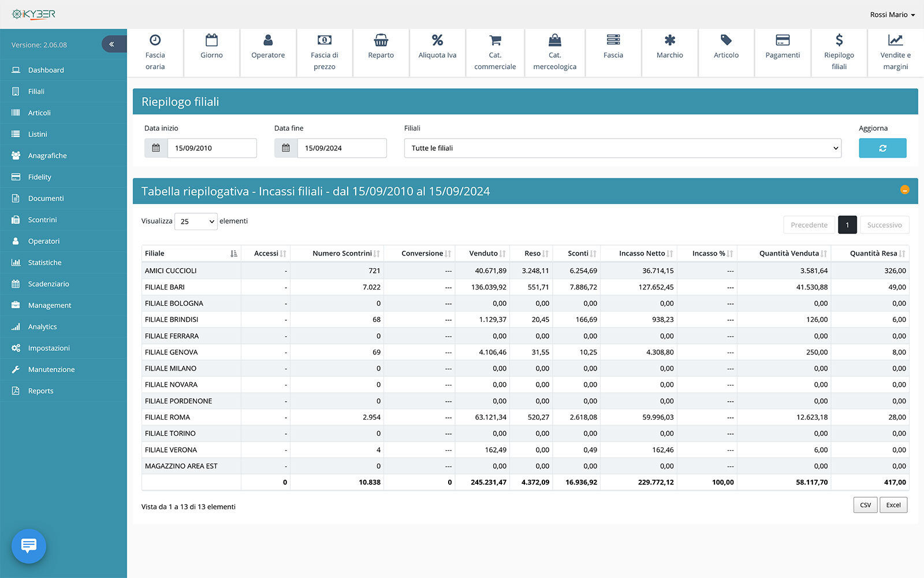The image size is (924, 578).
Task: Open the Operatore person report
Action: [268, 53]
